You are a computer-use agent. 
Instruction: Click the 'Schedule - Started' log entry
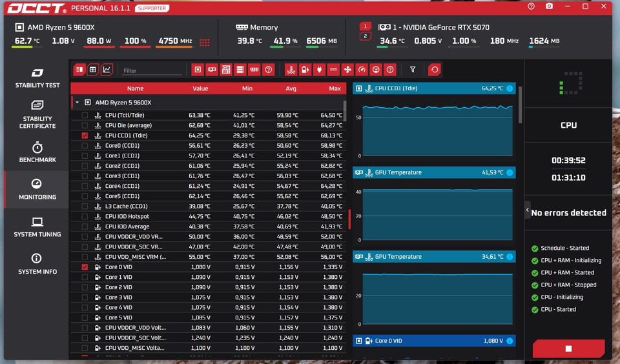coord(564,248)
